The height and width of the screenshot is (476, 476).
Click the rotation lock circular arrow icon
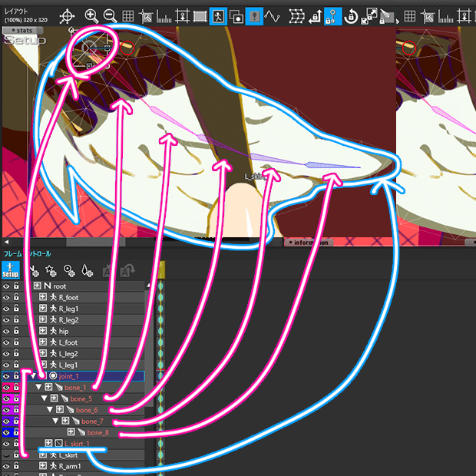(351, 16)
